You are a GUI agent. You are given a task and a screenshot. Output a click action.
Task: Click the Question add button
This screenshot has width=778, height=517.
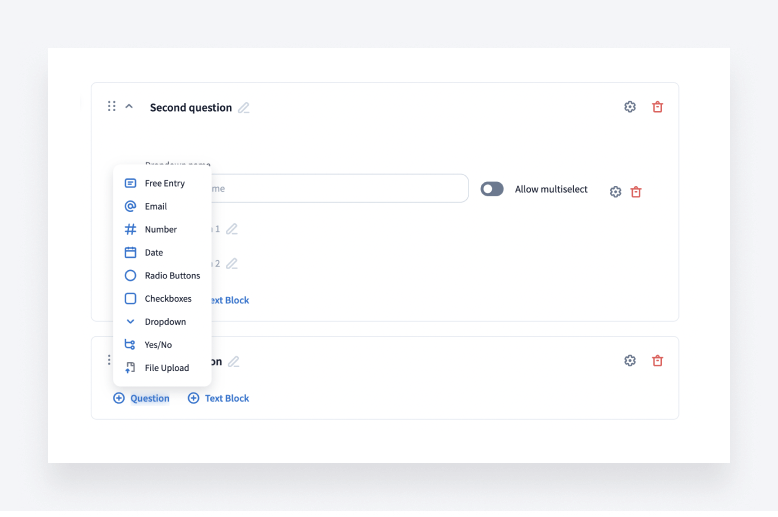coord(141,398)
